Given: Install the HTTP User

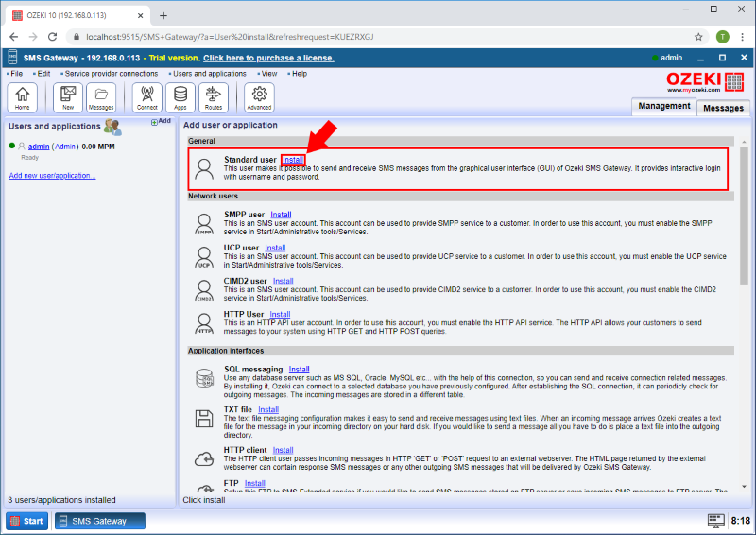Looking at the screenshot, I should (280, 315).
